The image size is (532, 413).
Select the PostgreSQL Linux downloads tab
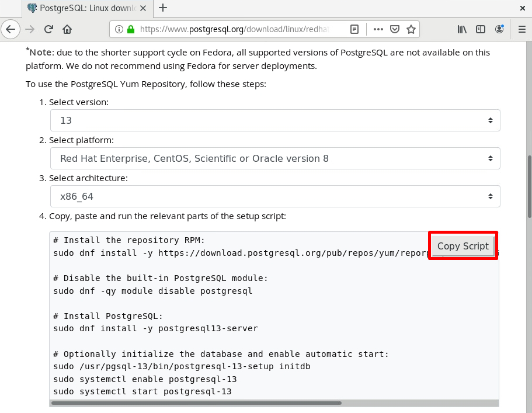pyautogui.click(x=88, y=8)
